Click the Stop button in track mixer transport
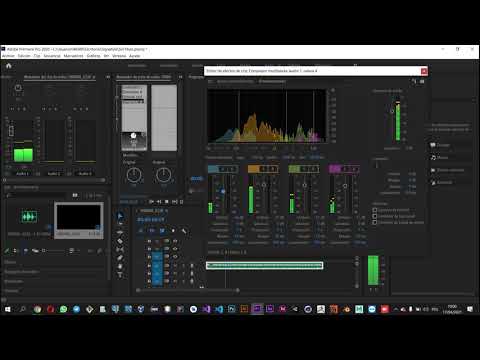 click(167, 202)
